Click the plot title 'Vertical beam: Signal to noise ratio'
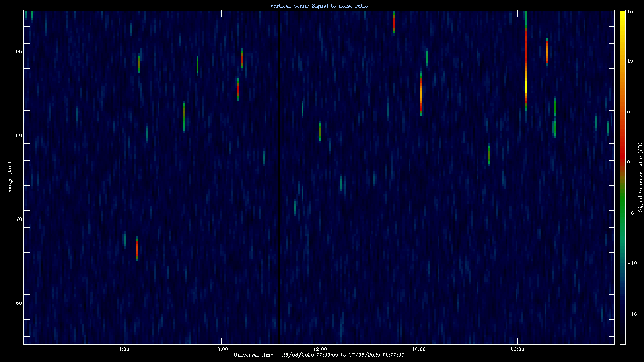 coord(319,6)
